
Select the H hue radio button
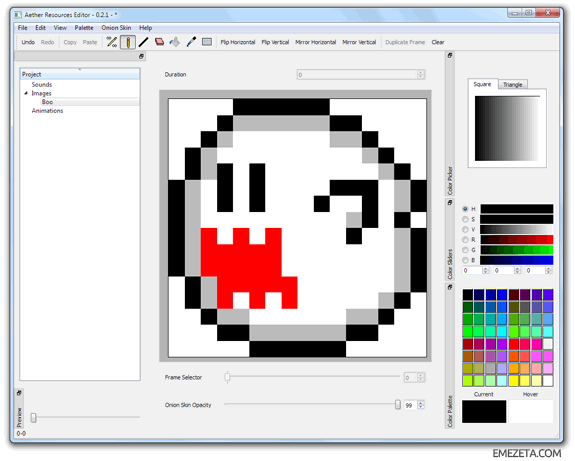(465, 209)
